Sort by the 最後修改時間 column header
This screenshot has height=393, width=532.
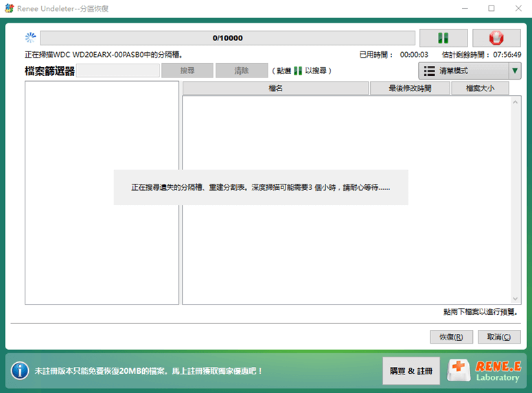pos(410,88)
